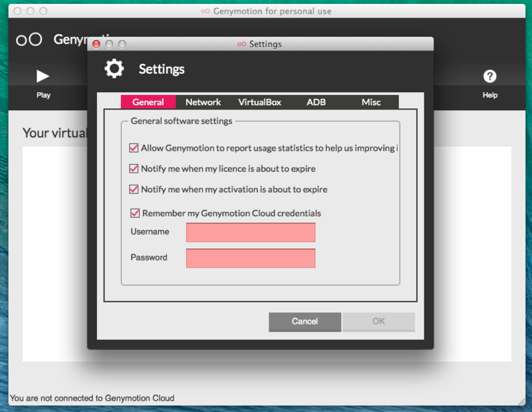Click the Genymotion double-circle logo
Image resolution: width=532 pixels, height=412 pixels.
pyautogui.click(x=29, y=39)
